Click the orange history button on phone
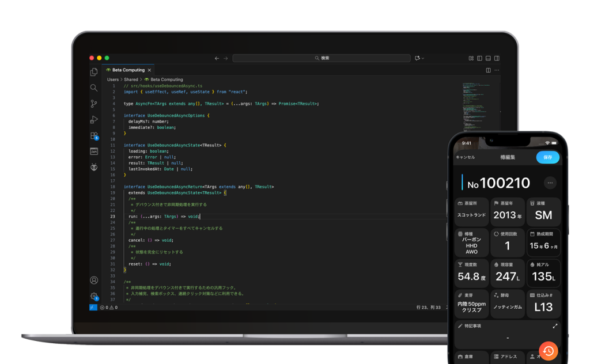590x364 pixels. click(548, 350)
